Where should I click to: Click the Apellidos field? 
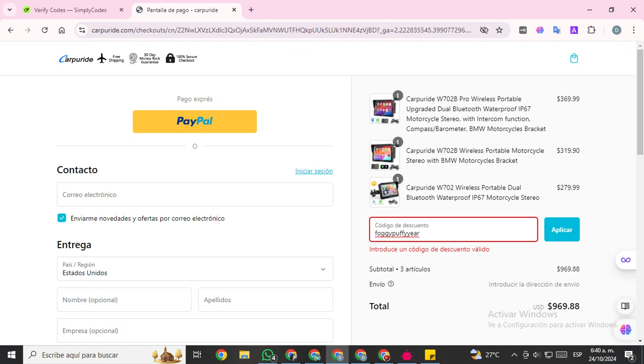[265, 300]
